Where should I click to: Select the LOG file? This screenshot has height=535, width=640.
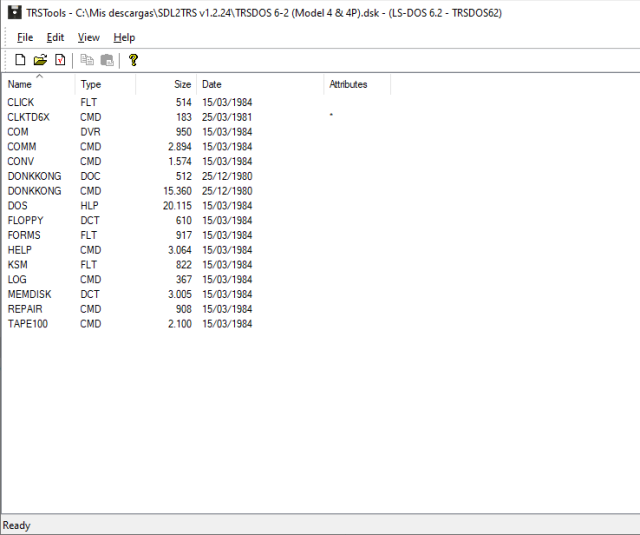click(x=17, y=280)
